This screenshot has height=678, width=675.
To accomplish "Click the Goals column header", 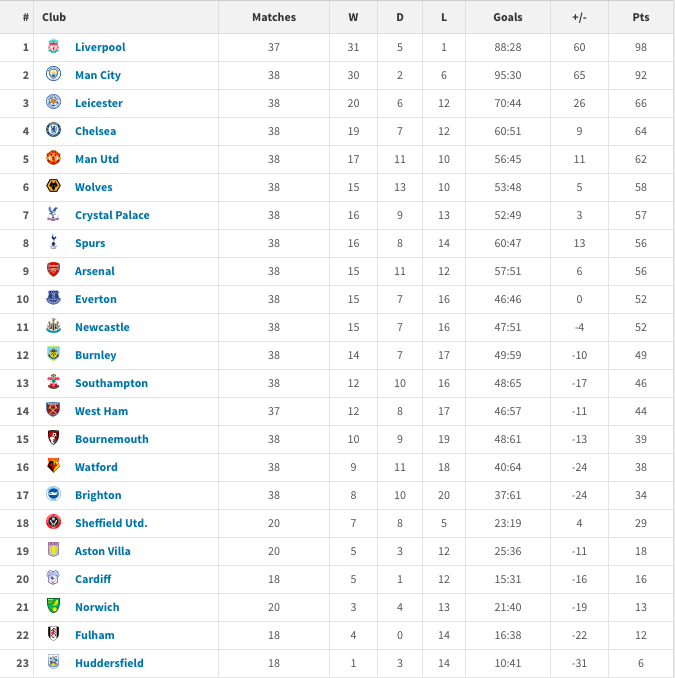I will tap(507, 17).
